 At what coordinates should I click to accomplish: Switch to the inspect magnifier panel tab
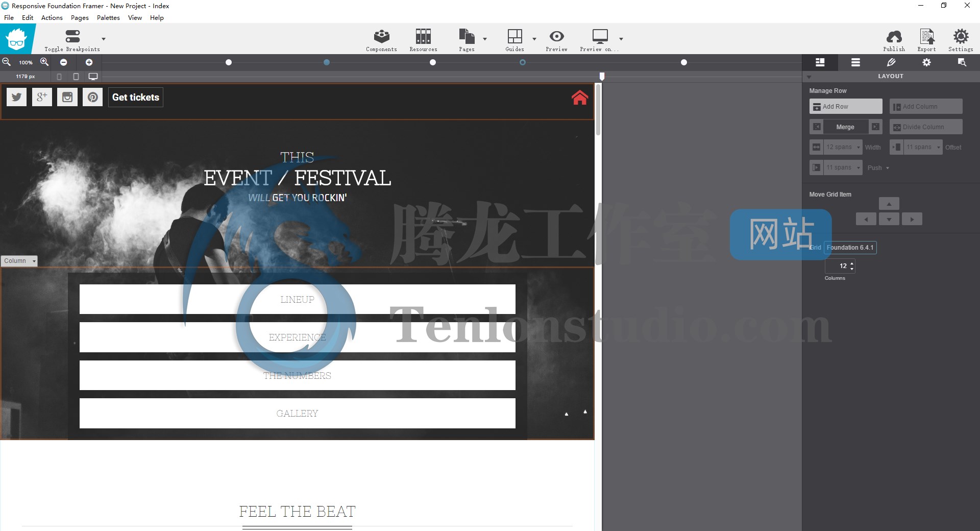coord(962,62)
